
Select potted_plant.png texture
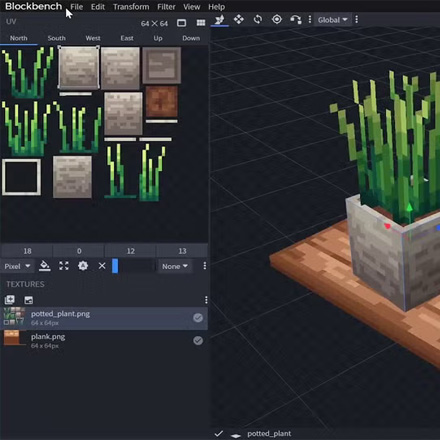(x=104, y=318)
